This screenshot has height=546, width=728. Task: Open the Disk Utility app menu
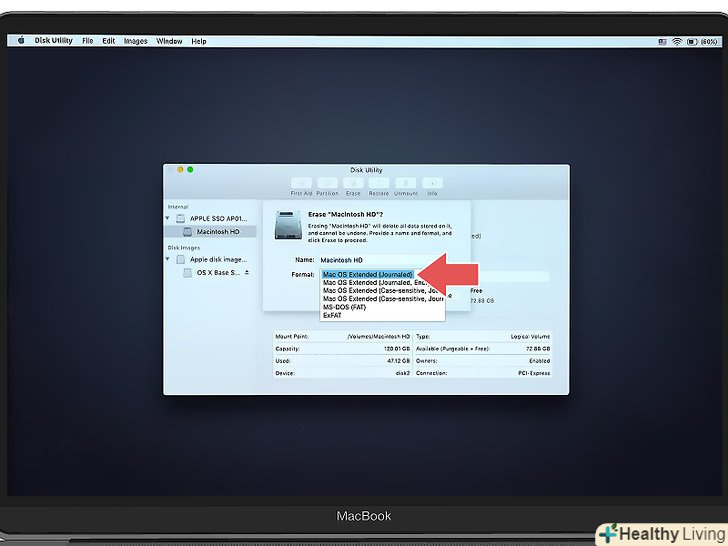click(53, 40)
